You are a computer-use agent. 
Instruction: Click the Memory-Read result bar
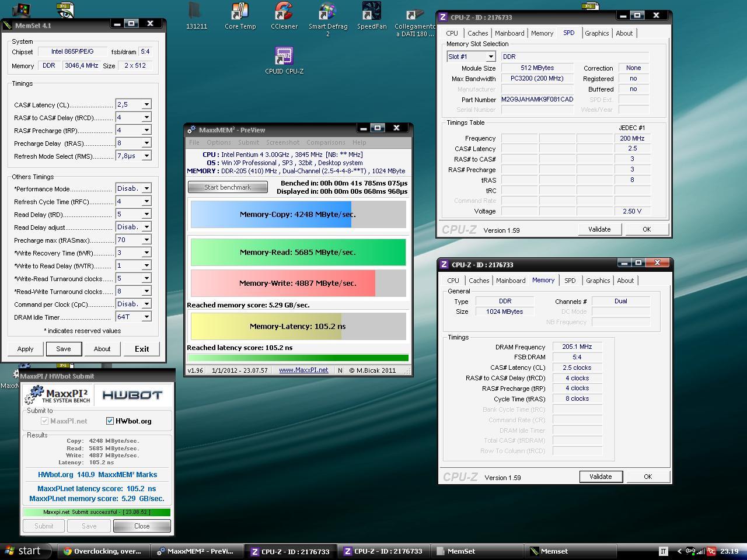(x=298, y=252)
